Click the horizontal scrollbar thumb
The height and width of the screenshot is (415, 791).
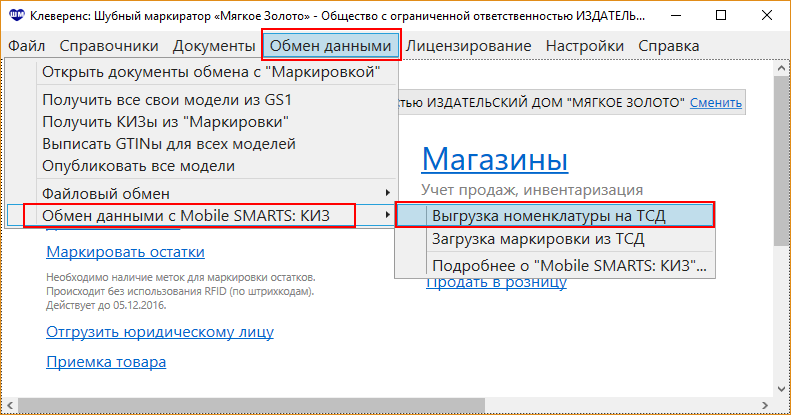[x=251, y=405]
